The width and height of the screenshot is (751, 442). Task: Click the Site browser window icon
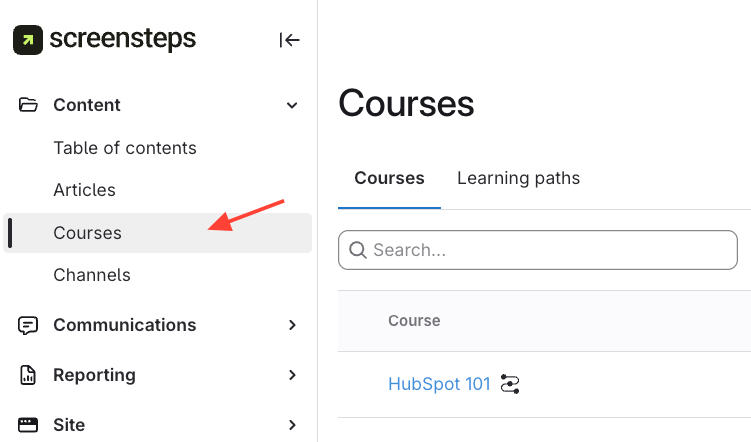click(x=28, y=425)
